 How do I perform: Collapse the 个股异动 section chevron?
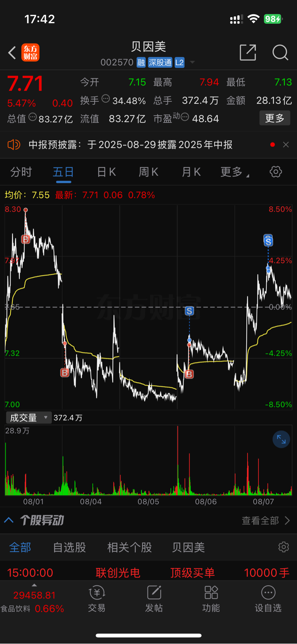9,520
